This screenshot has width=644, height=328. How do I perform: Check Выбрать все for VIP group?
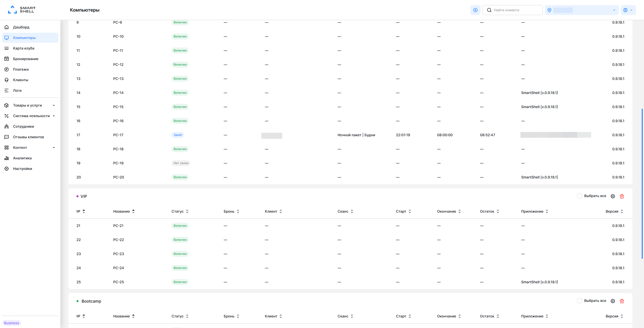(580, 196)
